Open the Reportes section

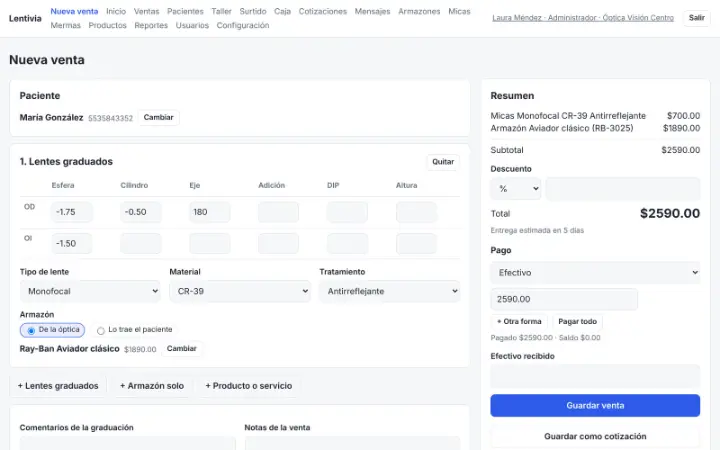pyautogui.click(x=151, y=25)
